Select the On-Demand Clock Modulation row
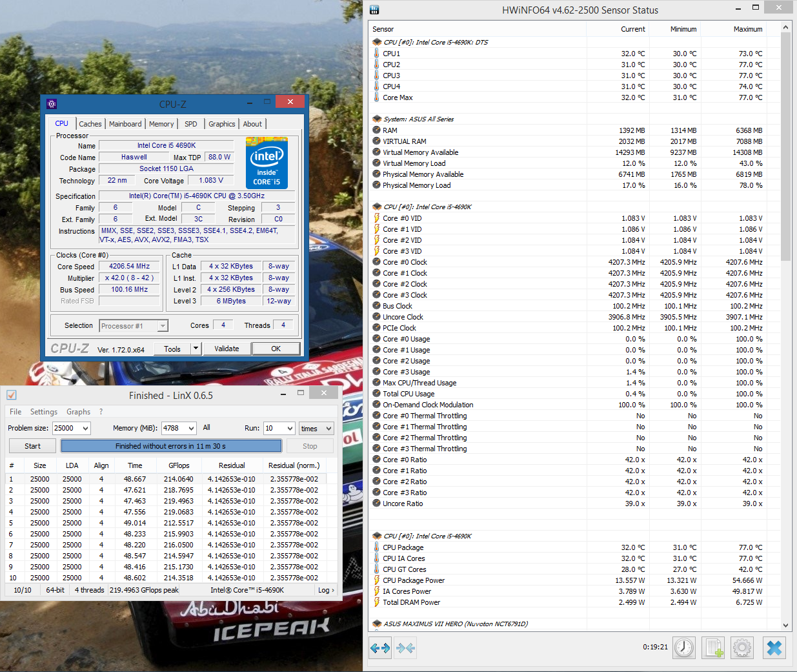 click(x=573, y=405)
